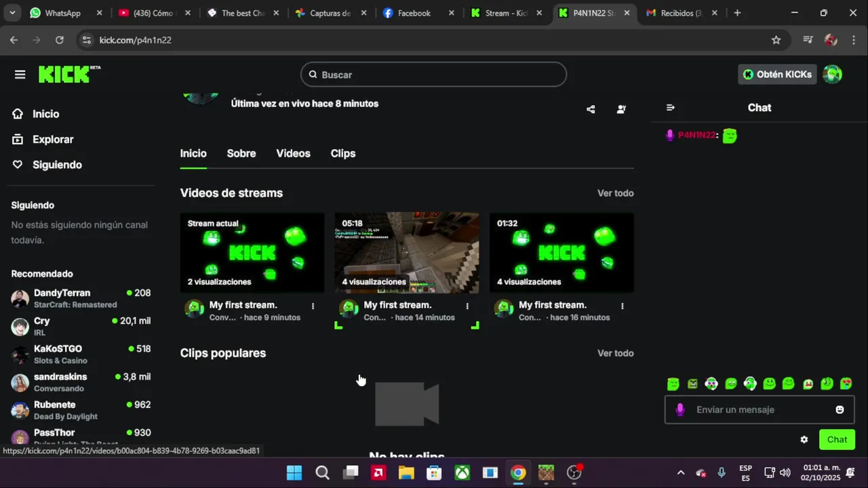The width and height of the screenshot is (868, 488).
Task: Open Windows Start menu
Action: click(294, 472)
